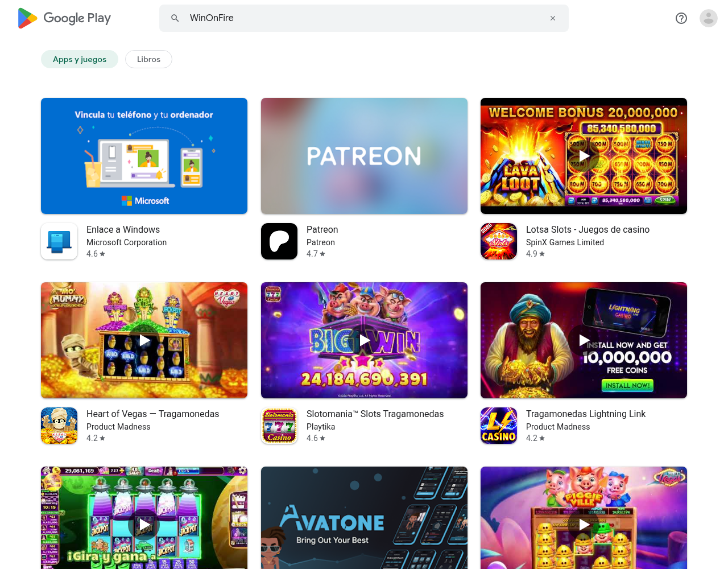The height and width of the screenshot is (569, 728).
Task: Open Slotomania Slots Tragamonedas title
Action: click(375, 414)
